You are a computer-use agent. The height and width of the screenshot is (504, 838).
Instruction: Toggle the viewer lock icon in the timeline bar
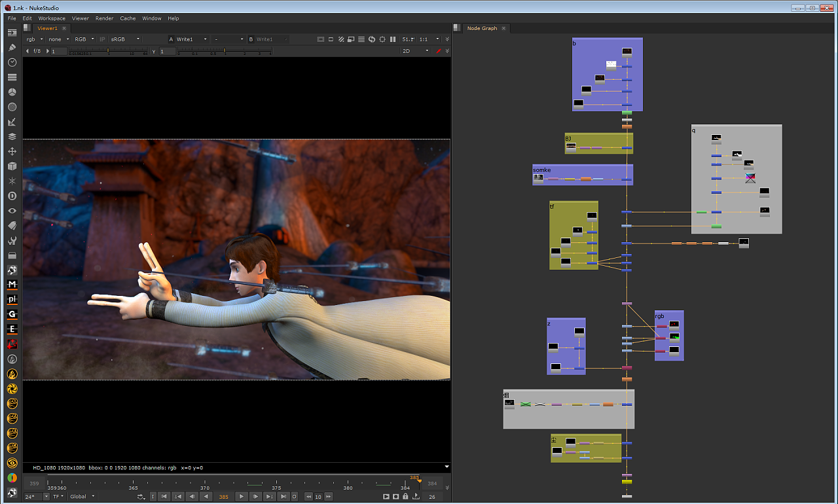coord(405,497)
